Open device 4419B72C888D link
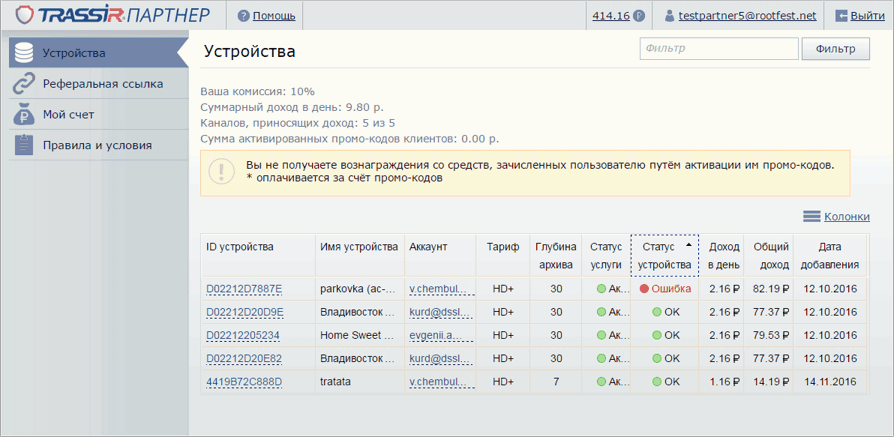894x437 pixels. point(244,381)
